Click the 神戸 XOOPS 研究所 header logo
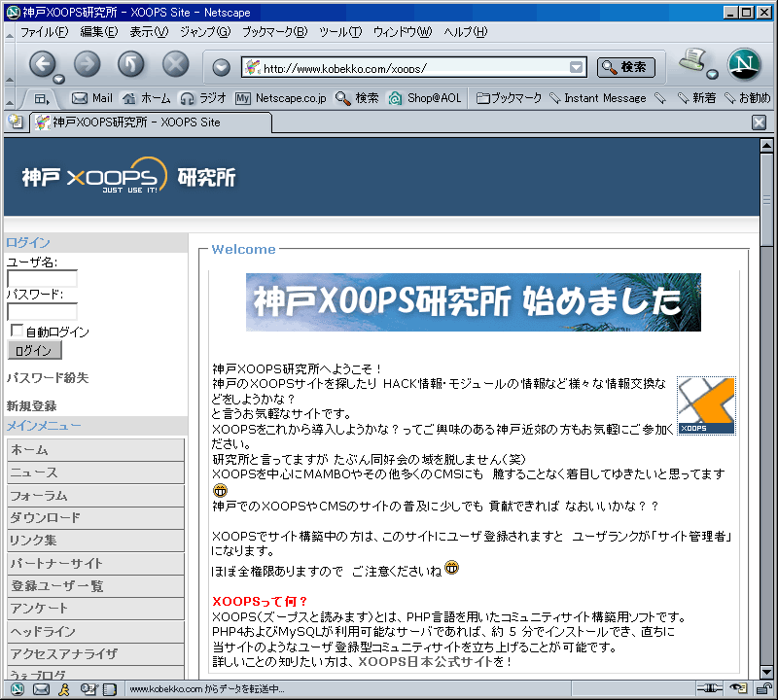This screenshot has width=778, height=700. tap(129, 176)
